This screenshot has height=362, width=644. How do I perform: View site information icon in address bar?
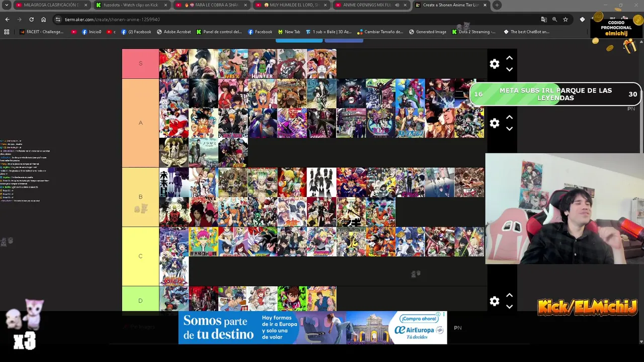[x=58, y=19]
